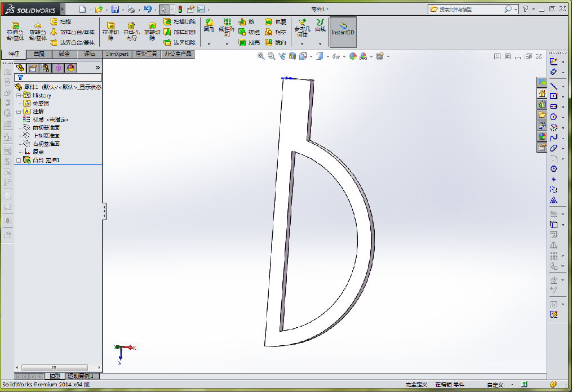Switch to the DimXpert tab

pos(117,54)
